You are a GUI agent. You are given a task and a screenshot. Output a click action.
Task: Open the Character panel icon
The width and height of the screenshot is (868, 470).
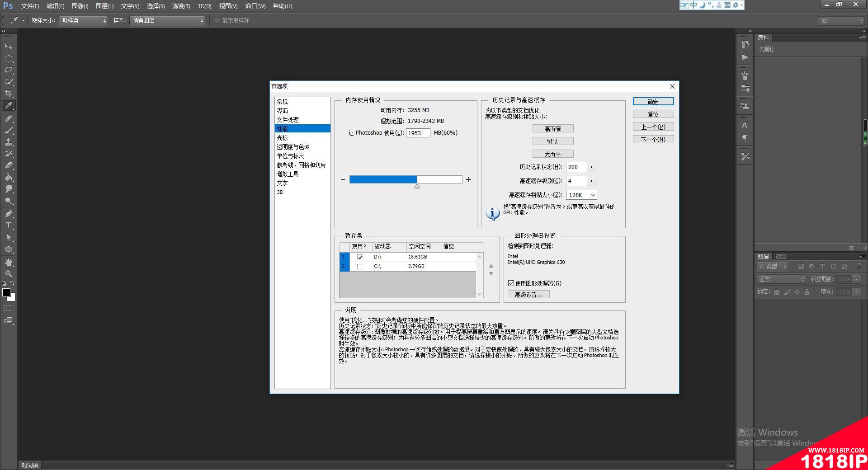(x=745, y=125)
